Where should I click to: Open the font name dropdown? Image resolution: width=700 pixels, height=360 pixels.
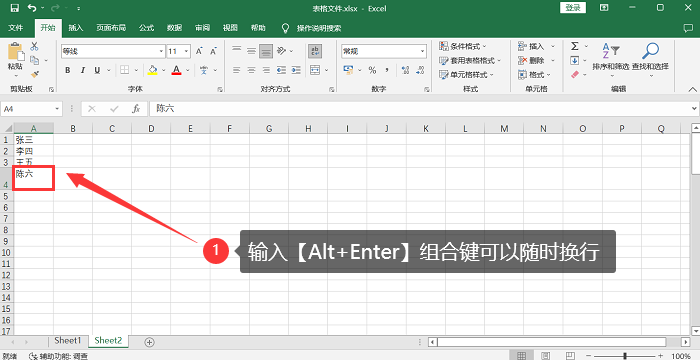click(162, 51)
